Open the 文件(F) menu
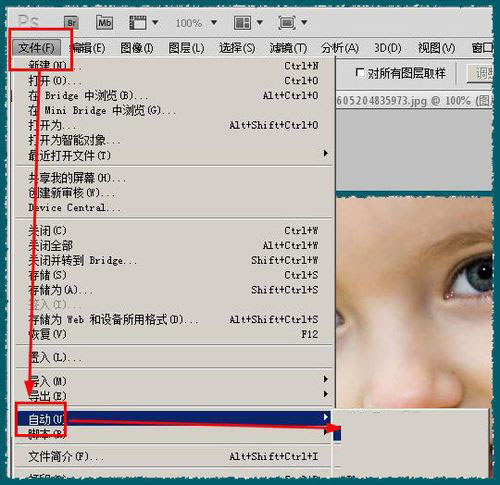This screenshot has height=485, width=500. [x=36, y=48]
